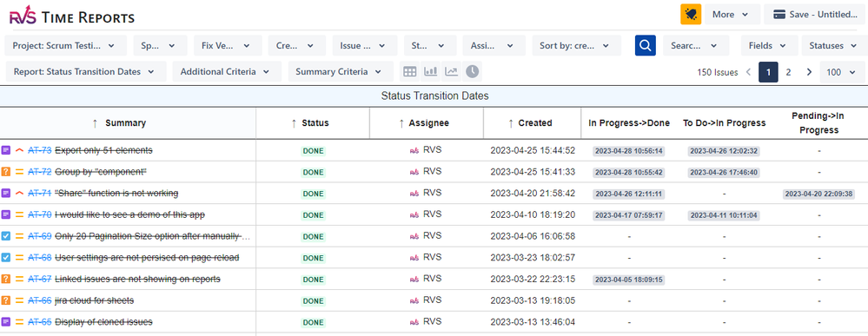The height and width of the screenshot is (336, 868).
Task: Open the Sp... sprint filter dropdown
Action: (160, 45)
